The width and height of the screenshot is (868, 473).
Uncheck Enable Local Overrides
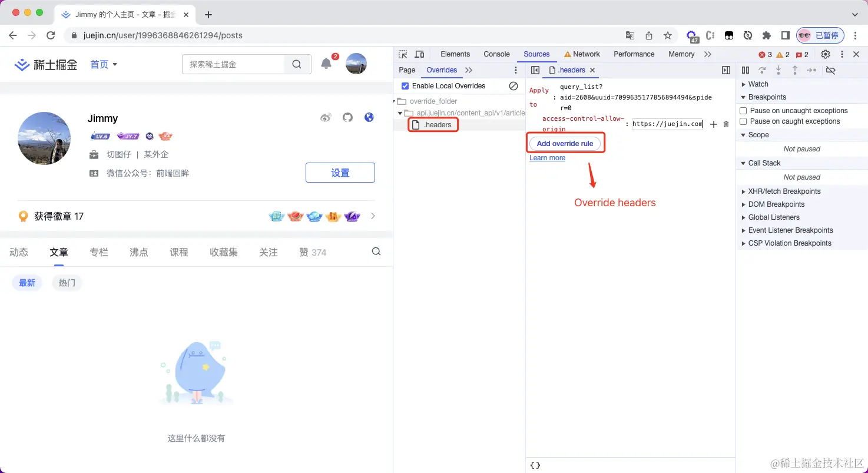(405, 86)
